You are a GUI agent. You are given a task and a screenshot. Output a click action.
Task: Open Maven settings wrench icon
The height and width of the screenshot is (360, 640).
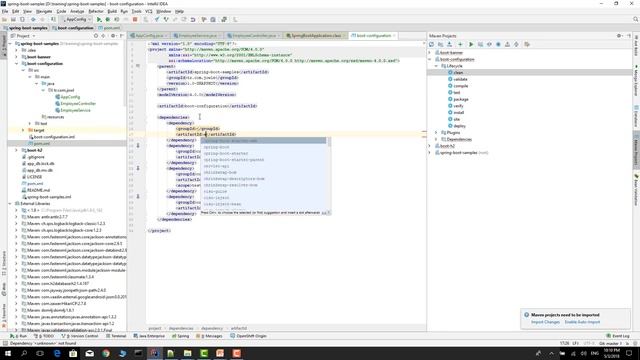tap(527, 44)
